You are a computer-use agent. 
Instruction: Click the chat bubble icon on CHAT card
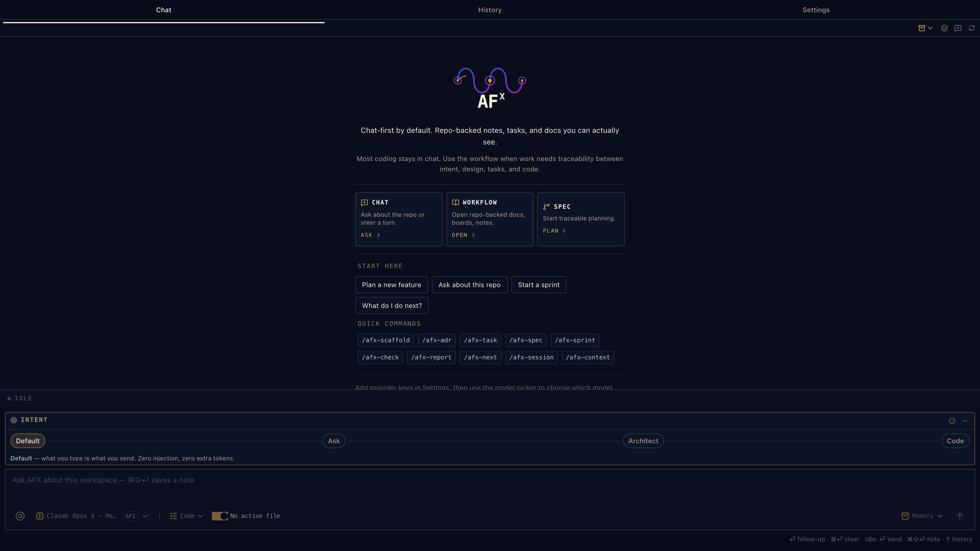click(x=364, y=203)
